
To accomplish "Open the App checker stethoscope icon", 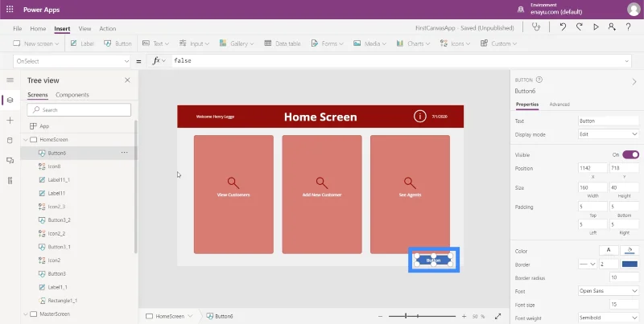I will coord(536,27).
